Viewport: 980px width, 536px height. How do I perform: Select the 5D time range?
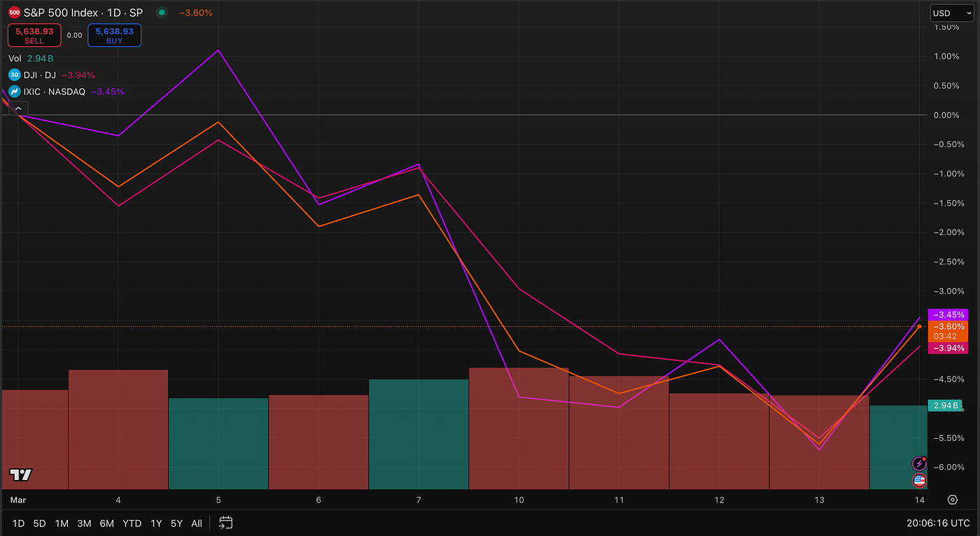[x=40, y=523]
